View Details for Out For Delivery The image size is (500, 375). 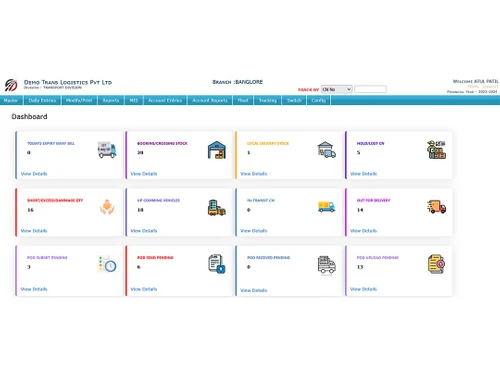point(363,231)
